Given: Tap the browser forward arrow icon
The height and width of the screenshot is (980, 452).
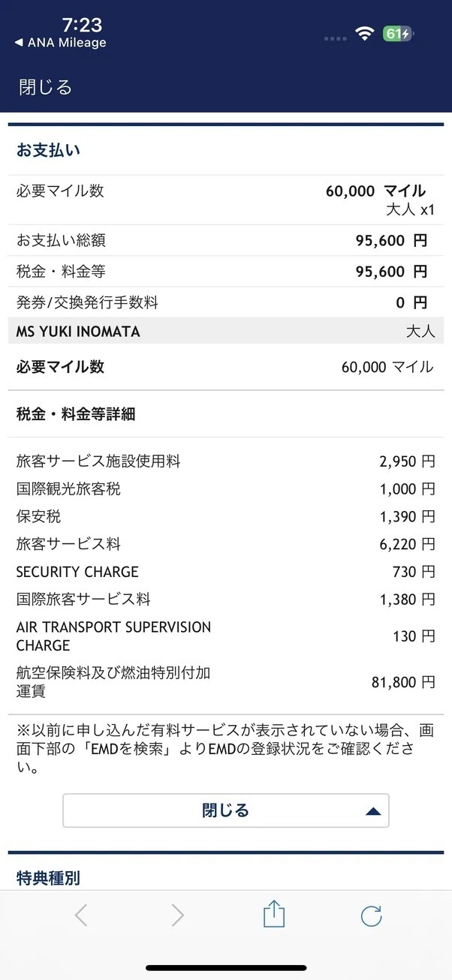Looking at the screenshot, I should (178, 915).
